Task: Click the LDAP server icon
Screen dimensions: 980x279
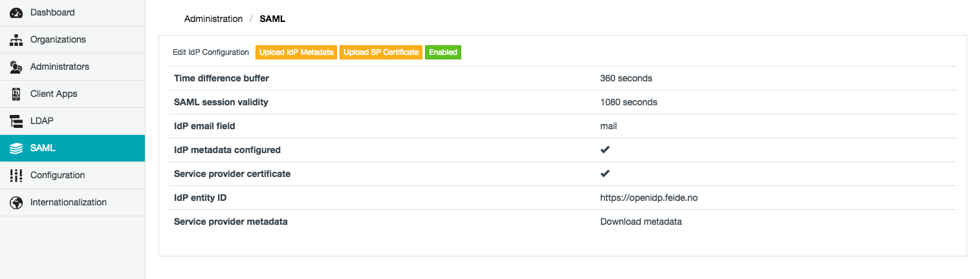Action: point(17,121)
